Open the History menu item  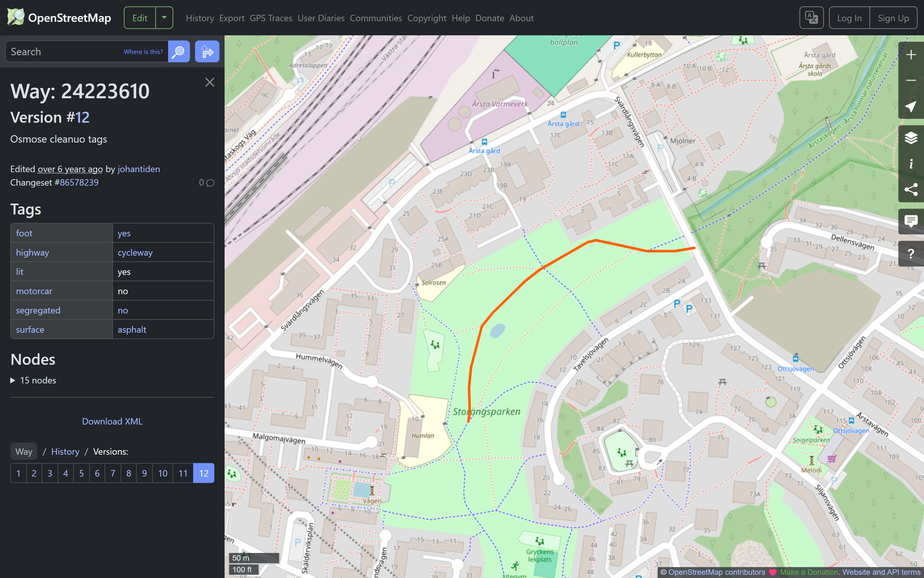click(200, 18)
